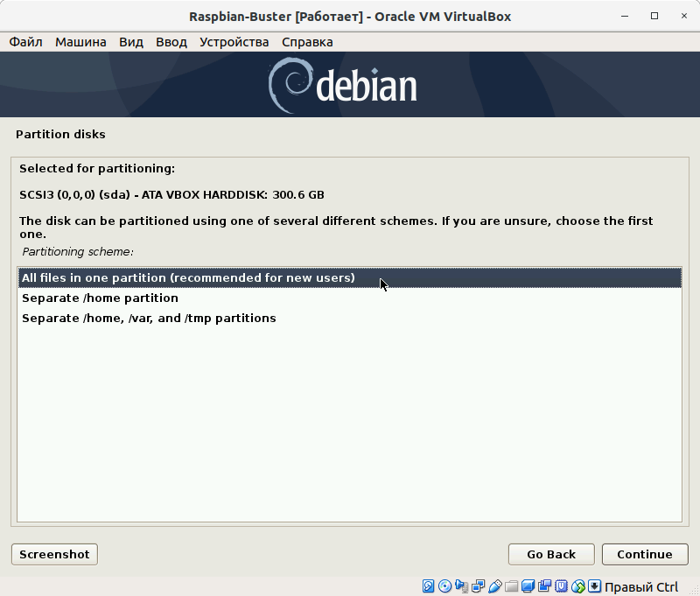Open the network adapters status icon

[x=479, y=586]
